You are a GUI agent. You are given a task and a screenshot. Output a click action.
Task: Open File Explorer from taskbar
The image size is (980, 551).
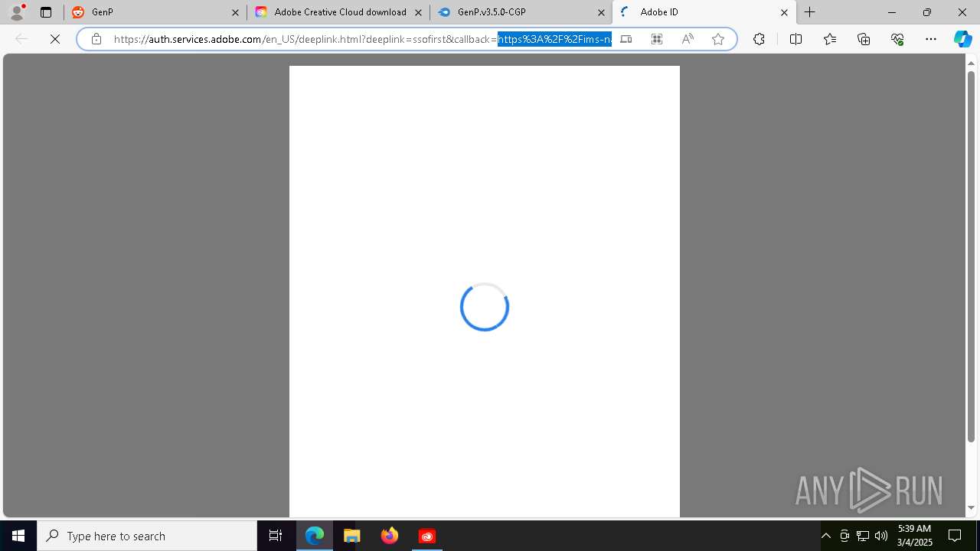point(352,536)
